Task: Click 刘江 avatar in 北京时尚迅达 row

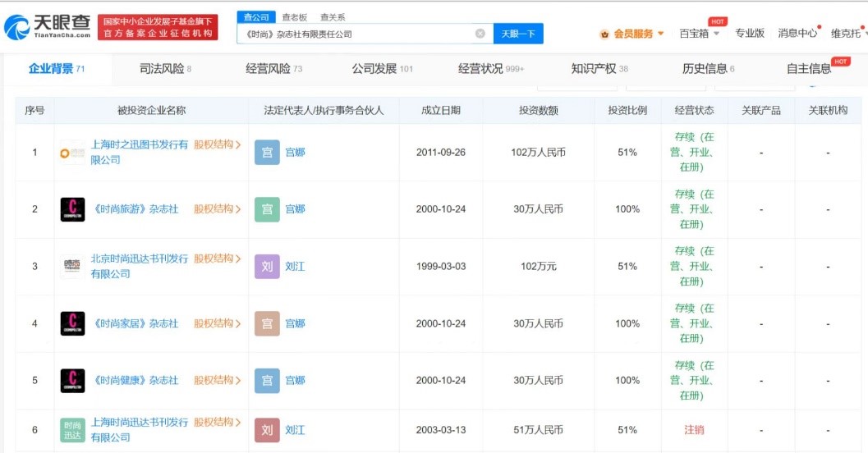Action: click(x=267, y=267)
